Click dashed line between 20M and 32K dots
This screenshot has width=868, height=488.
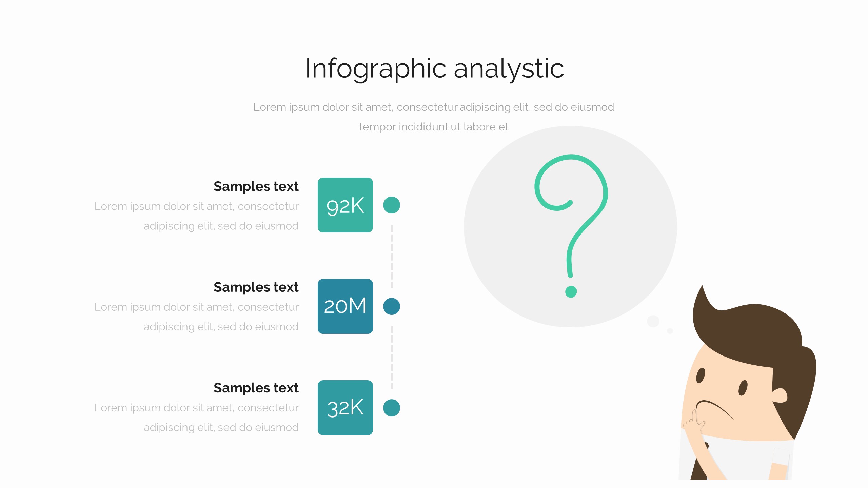click(392, 357)
